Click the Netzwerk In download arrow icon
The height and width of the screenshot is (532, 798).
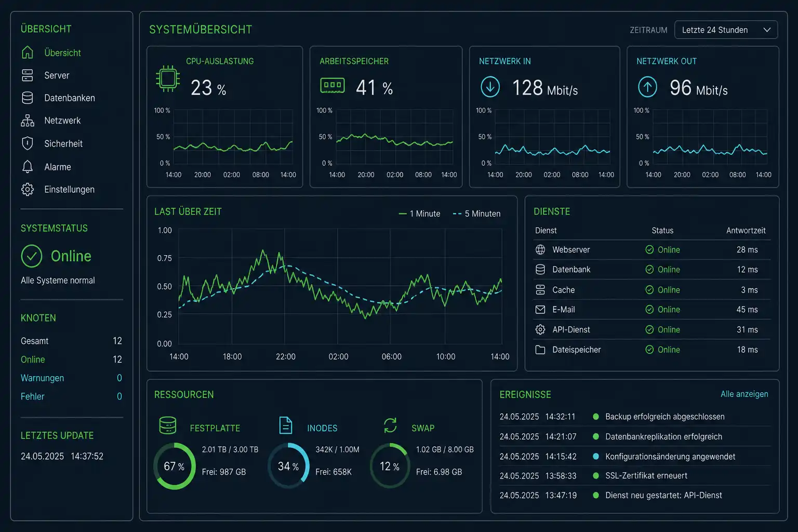tap(490, 87)
